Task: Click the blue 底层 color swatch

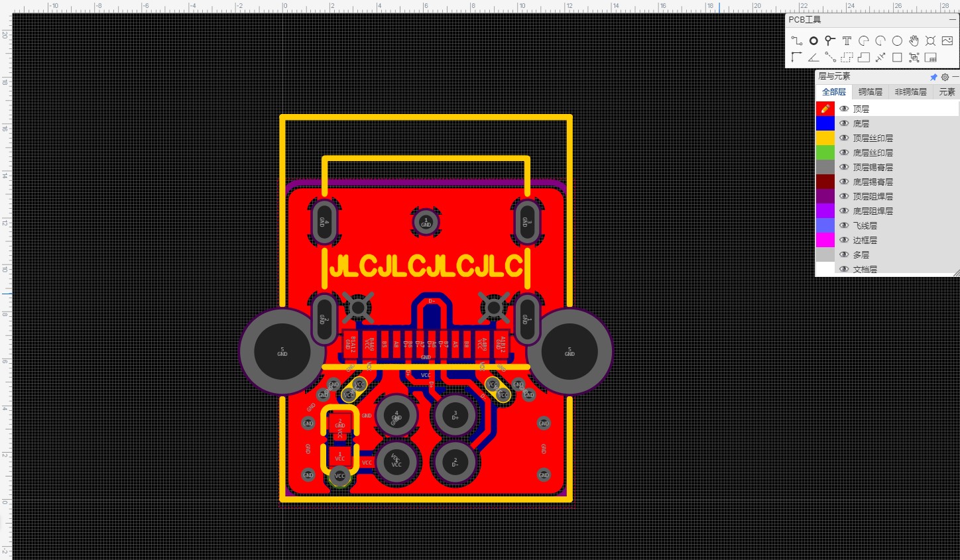Action: click(825, 123)
